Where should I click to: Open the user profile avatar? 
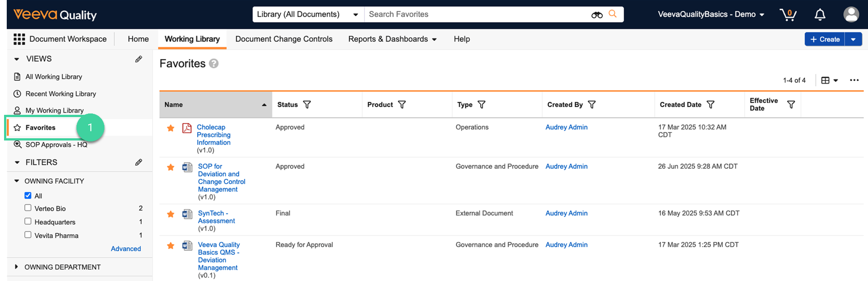click(851, 14)
